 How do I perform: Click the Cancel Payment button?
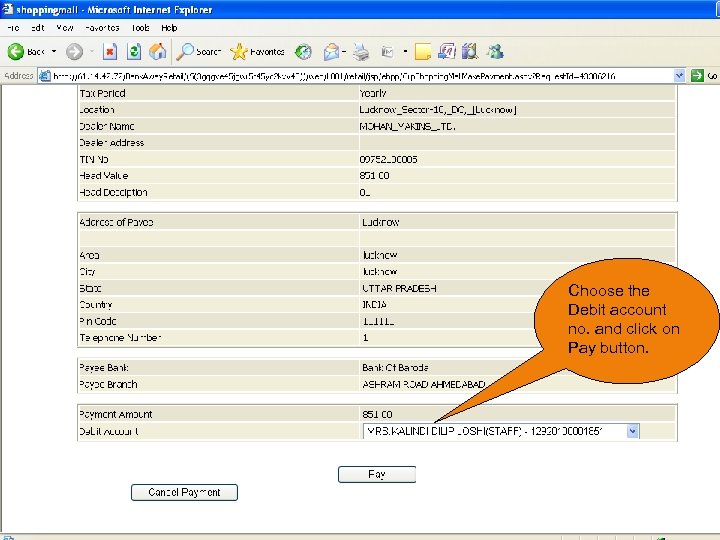pos(184,492)
